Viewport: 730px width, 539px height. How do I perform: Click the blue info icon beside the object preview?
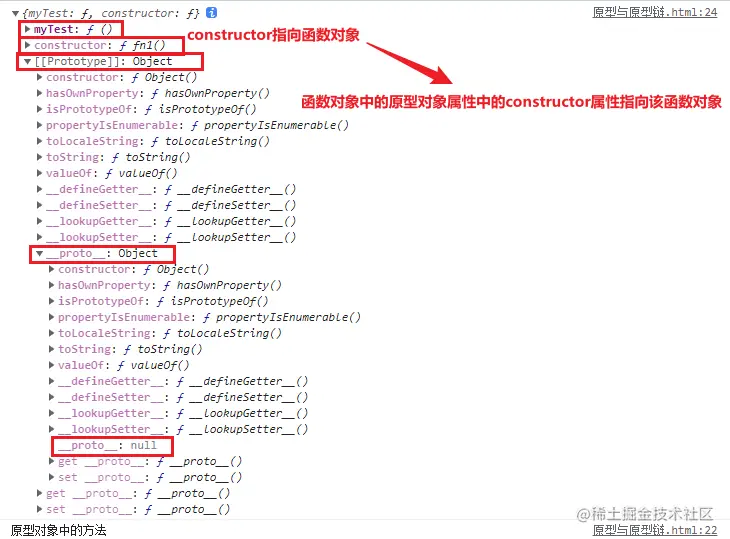tap(211, 13)
